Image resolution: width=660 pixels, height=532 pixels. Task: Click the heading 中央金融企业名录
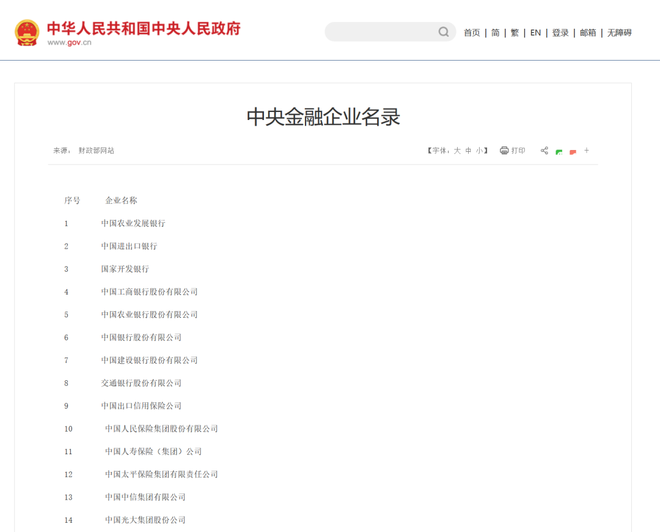(323, 117)
